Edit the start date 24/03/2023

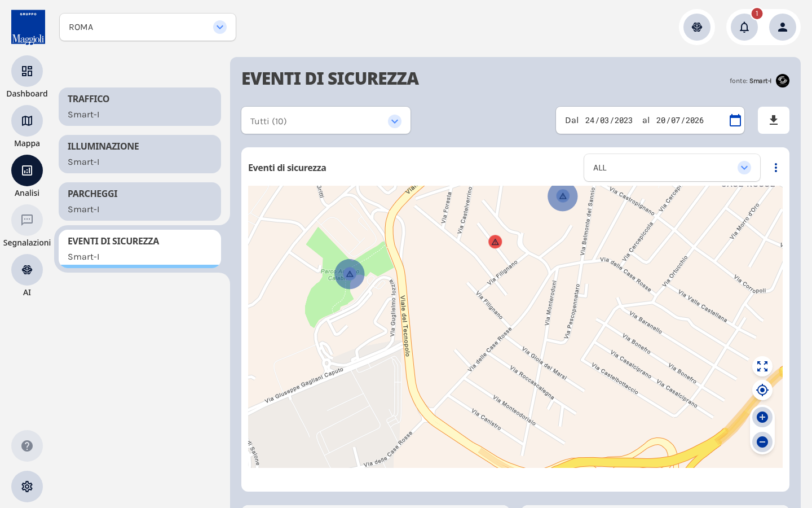coord(609,120)
